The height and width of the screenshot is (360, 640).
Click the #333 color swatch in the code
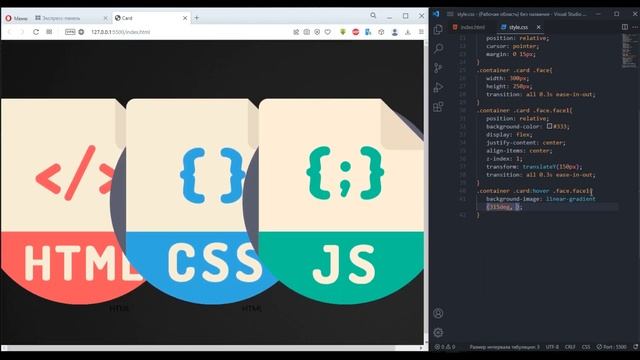tap(549, 126)
